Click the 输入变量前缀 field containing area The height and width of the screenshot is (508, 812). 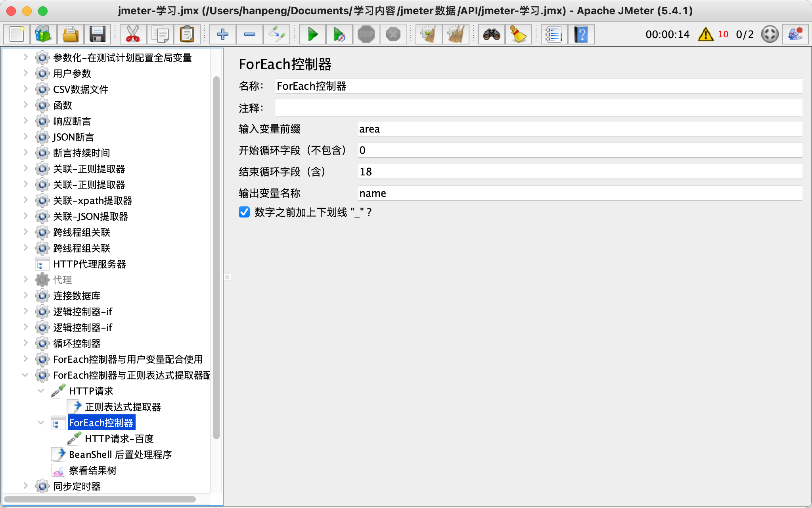tap(579, 129)
